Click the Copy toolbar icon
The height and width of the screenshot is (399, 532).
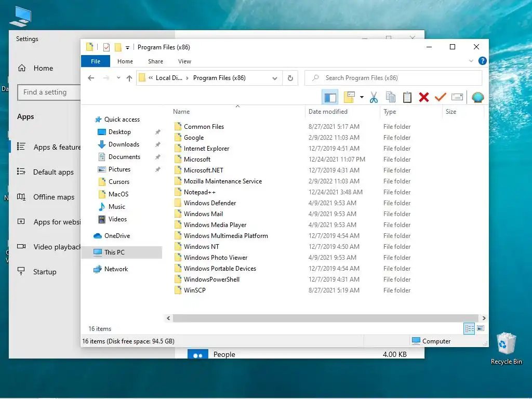tap(391, 97)
